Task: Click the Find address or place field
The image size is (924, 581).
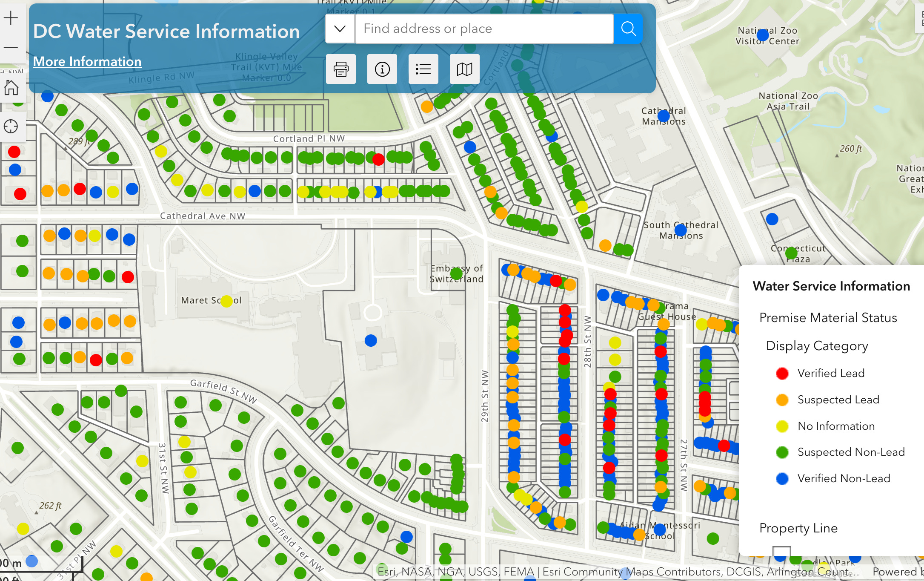Action: [x=484, y=29]
